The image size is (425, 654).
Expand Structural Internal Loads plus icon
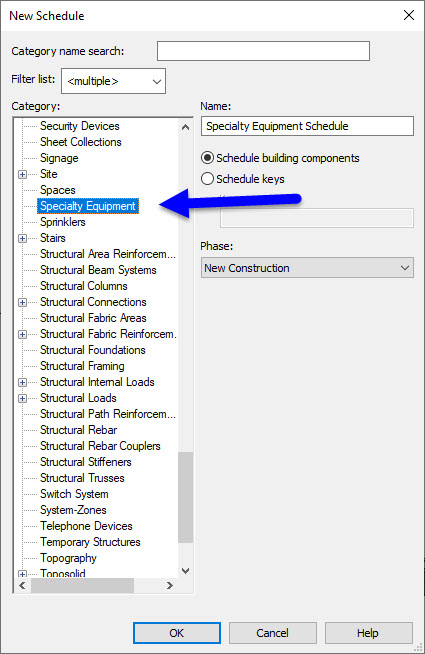point(23,382)
